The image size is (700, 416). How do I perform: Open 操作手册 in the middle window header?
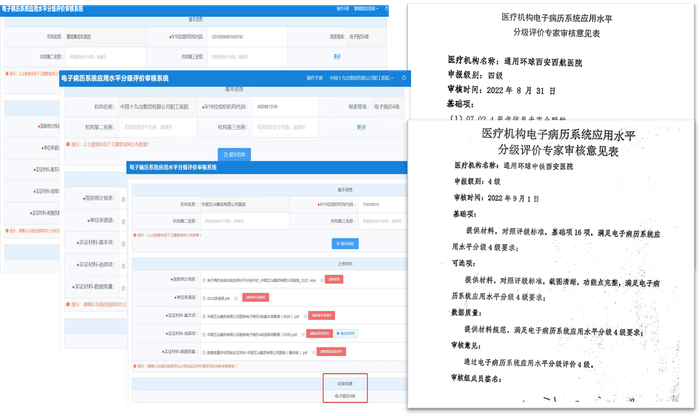pyautogui.click(x=314, y=78)
